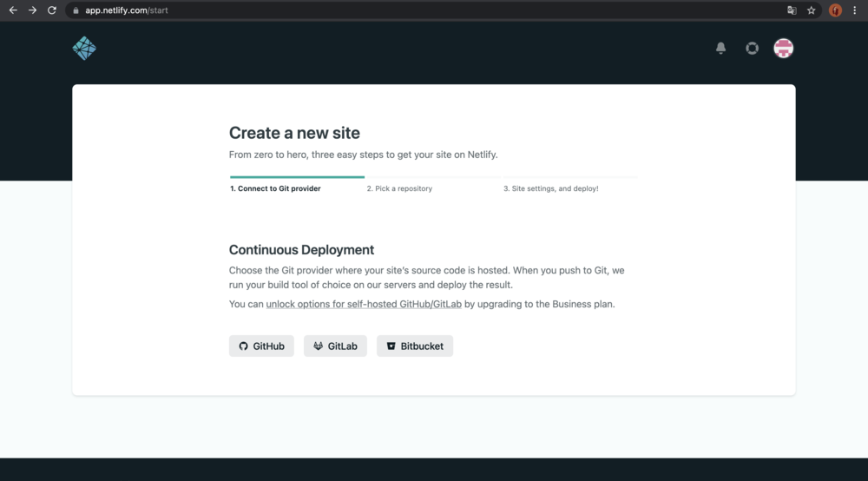
Task: Open the user avatar menu
Action: coord(783,49)
